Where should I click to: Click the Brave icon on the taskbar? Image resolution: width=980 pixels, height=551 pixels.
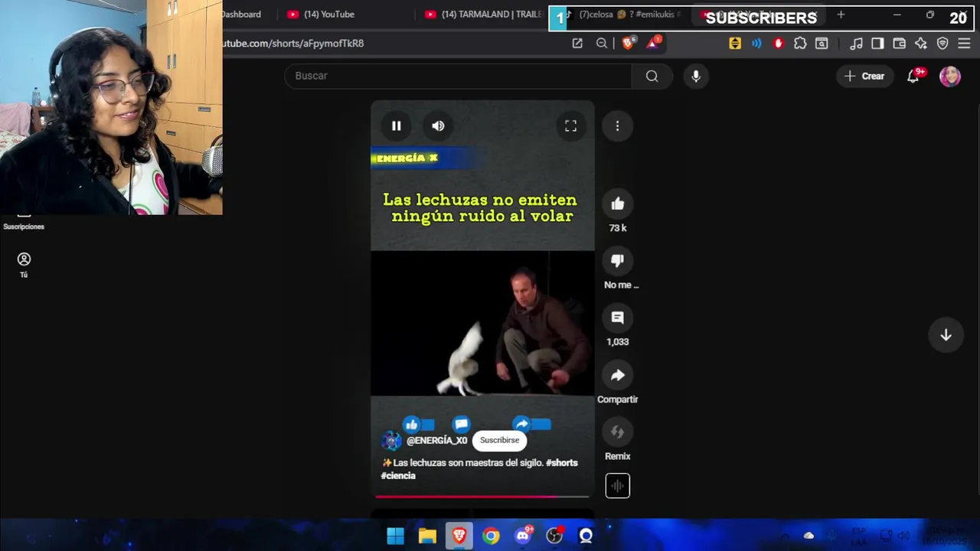(x=459, y=536)
